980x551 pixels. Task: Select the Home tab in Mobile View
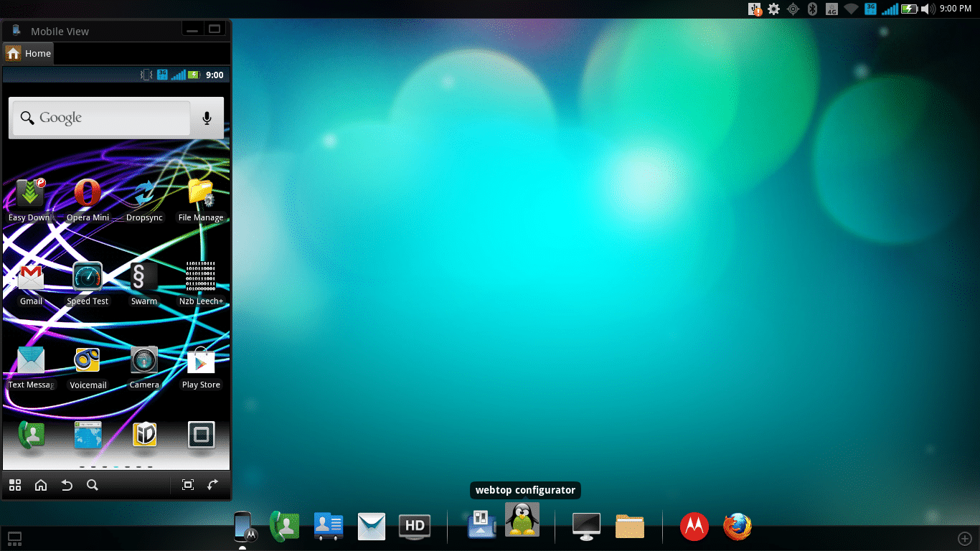29,53
